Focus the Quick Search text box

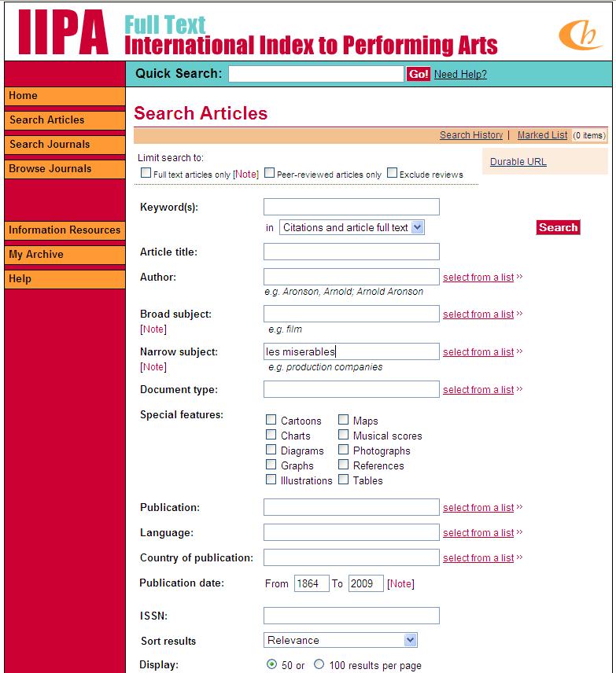pyautogui.click(x=316, y=74)
